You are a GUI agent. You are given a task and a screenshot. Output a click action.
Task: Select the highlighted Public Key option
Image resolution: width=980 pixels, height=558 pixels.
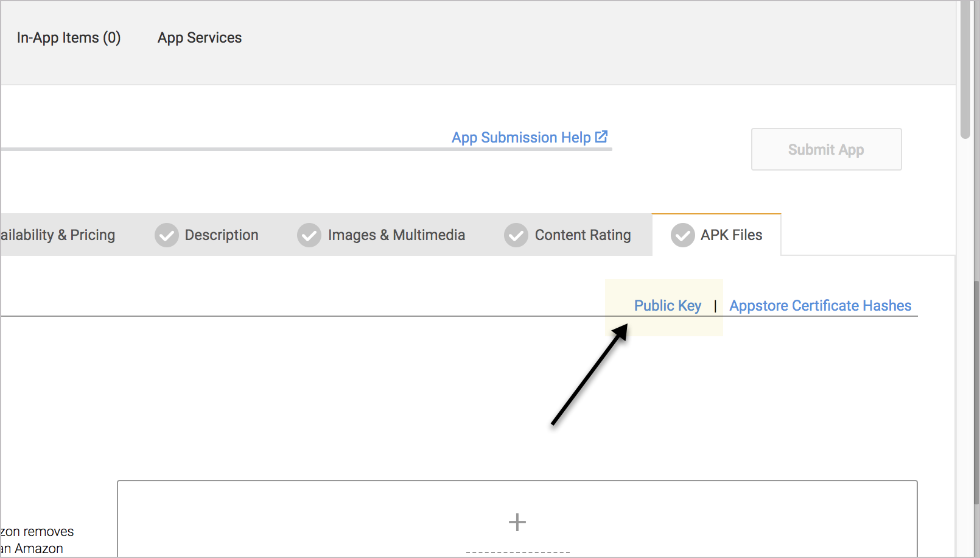point(667,305)
